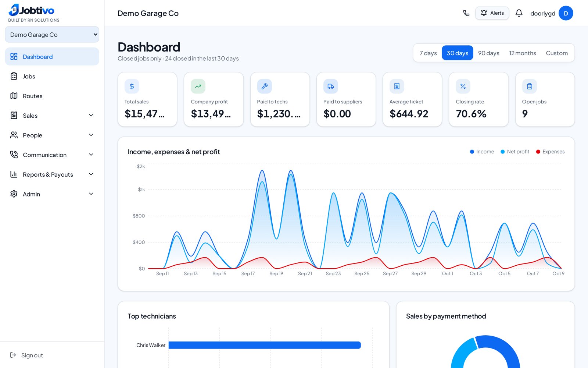This screenshot has height=368, width=588.
Task: Open the notification bell icon
Action: pos(519,13)
